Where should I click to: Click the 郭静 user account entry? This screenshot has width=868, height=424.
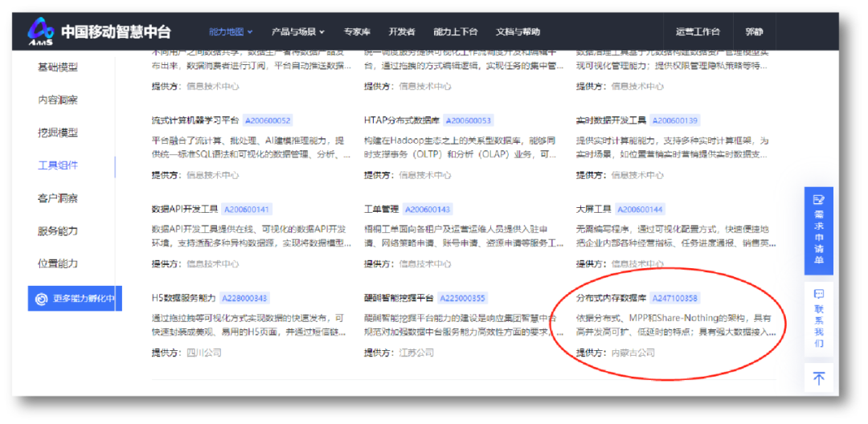point(754,31)
